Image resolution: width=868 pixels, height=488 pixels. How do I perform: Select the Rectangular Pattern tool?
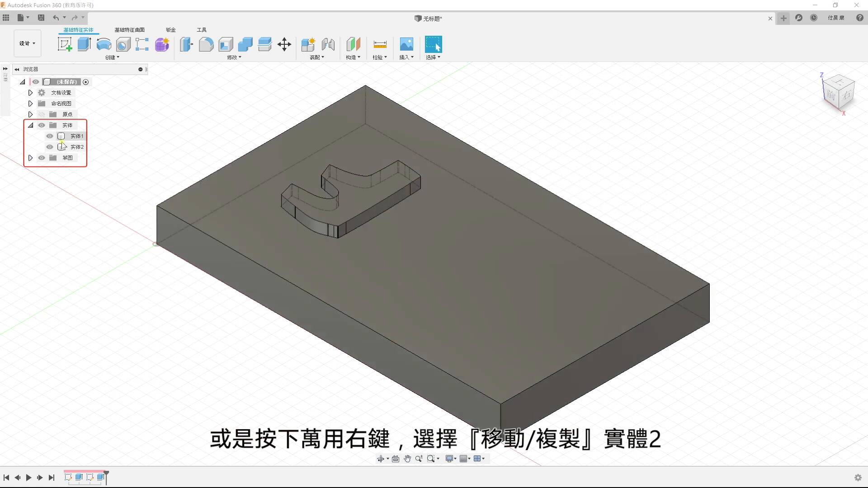(142, 44)
